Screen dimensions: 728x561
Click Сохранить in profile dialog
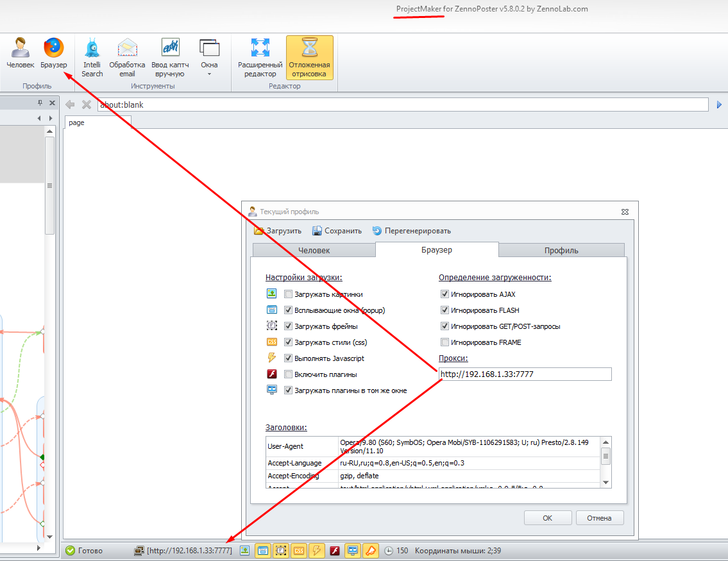(337, 231)
